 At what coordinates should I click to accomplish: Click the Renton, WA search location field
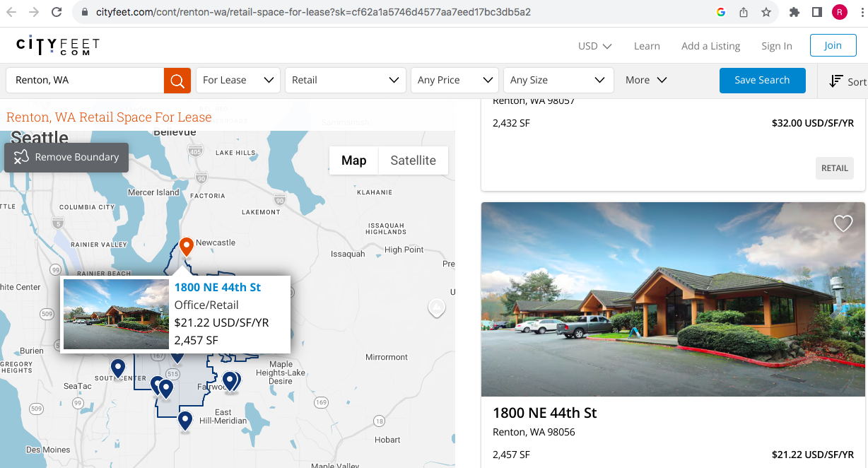(85, 80)
